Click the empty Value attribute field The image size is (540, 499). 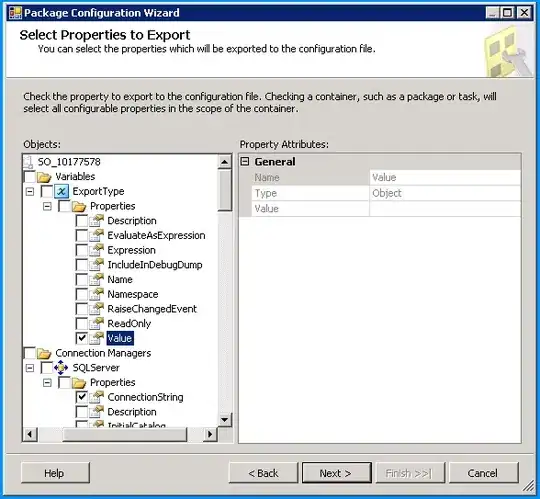click(x=445, y=209)
